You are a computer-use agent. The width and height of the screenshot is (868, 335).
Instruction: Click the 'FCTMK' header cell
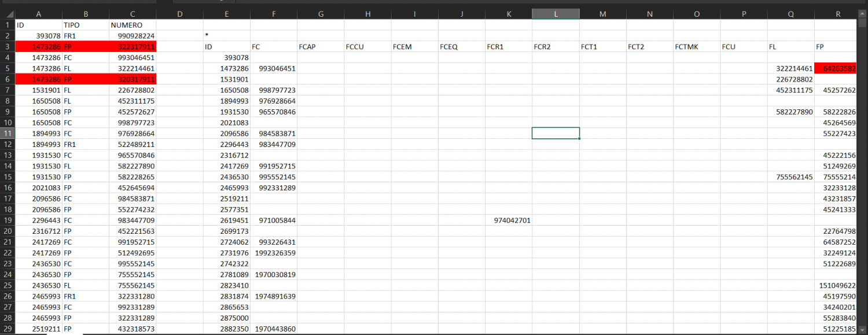coord(697,47)
